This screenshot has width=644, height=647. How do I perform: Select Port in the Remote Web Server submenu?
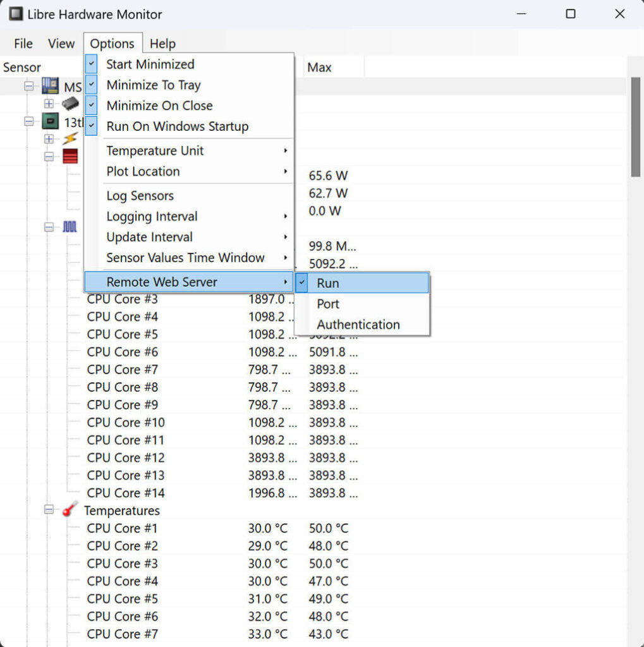pyautogui.click(x=327, y=304)
